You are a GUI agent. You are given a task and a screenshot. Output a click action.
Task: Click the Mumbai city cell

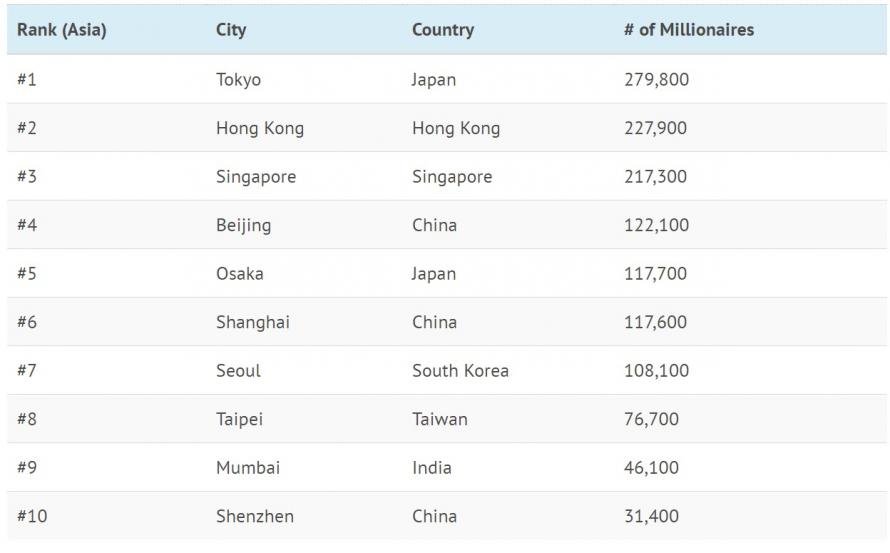(248, 468)
